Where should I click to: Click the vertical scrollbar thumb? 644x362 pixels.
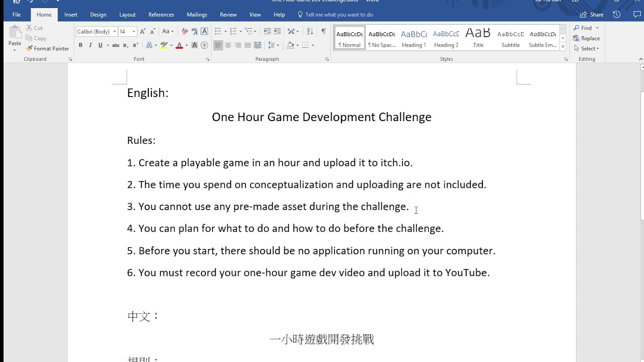click(x=642, y=156)
